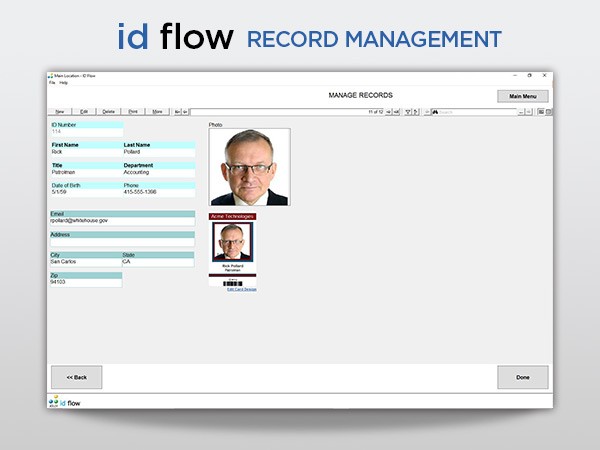The image size is (600, 450).
Task: Click the Acme Technologies ID card preview
Action: [233, 250]
